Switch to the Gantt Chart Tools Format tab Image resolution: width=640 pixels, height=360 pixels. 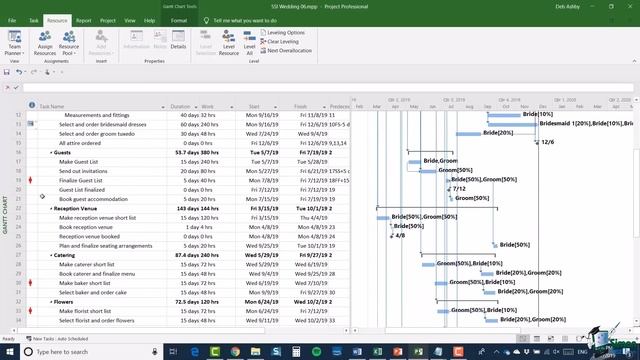pyautogui.click(x=179, y=20)
